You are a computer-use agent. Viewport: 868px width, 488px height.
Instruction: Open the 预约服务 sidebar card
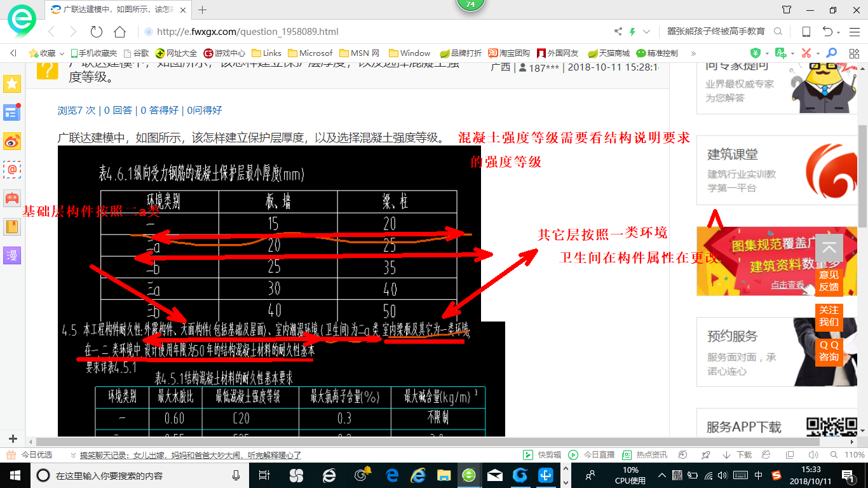[778, 352]
